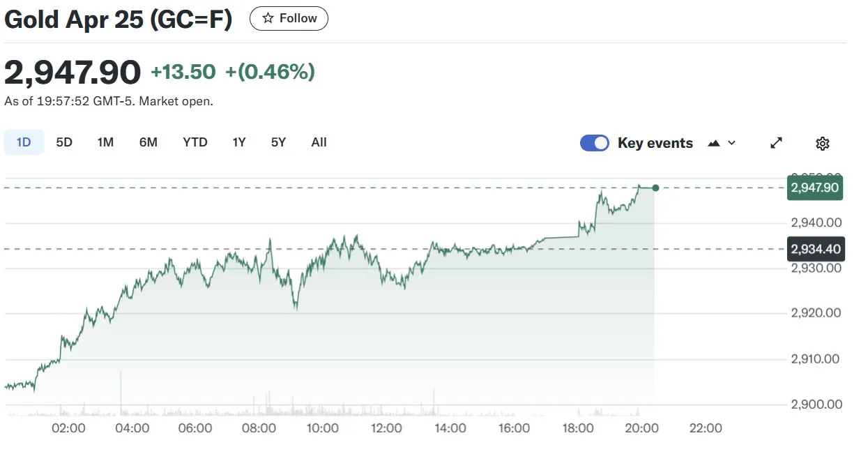Switch to 1Y chart range
Image resolution: width=868 pixels, height=454 pixels.
click(239, 142)
